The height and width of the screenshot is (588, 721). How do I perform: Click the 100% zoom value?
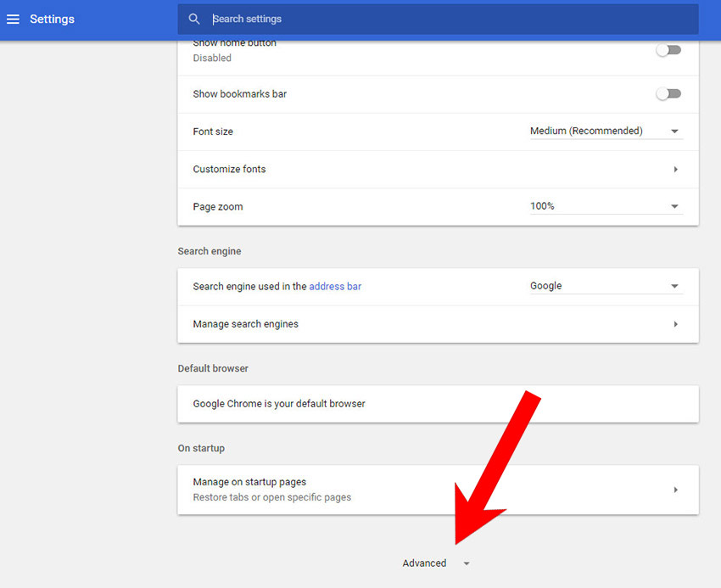(542, 205)
